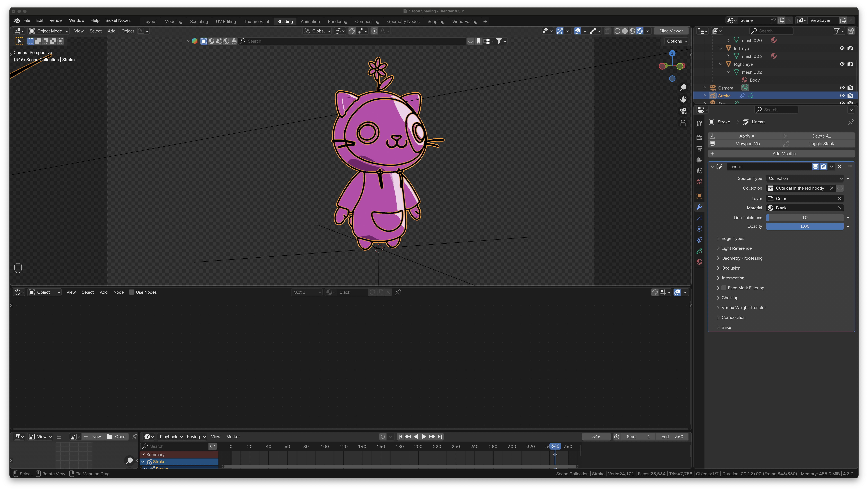
Task: Click the Slice Viewer button
Action: tap(671, 31)
